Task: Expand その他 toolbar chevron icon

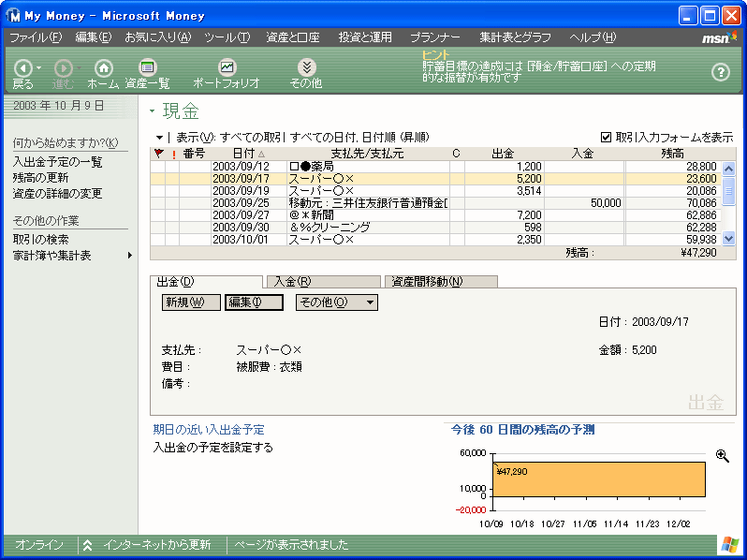Action: (306, 67)
